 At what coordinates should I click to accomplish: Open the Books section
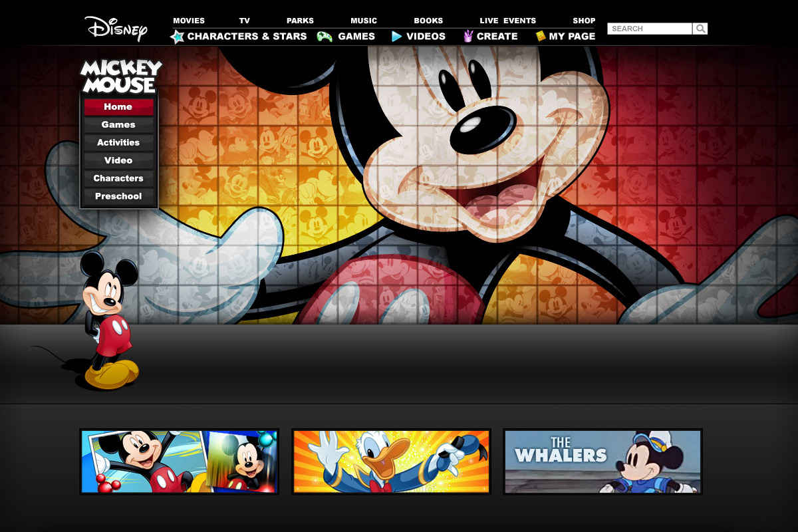tap(428, 21)
